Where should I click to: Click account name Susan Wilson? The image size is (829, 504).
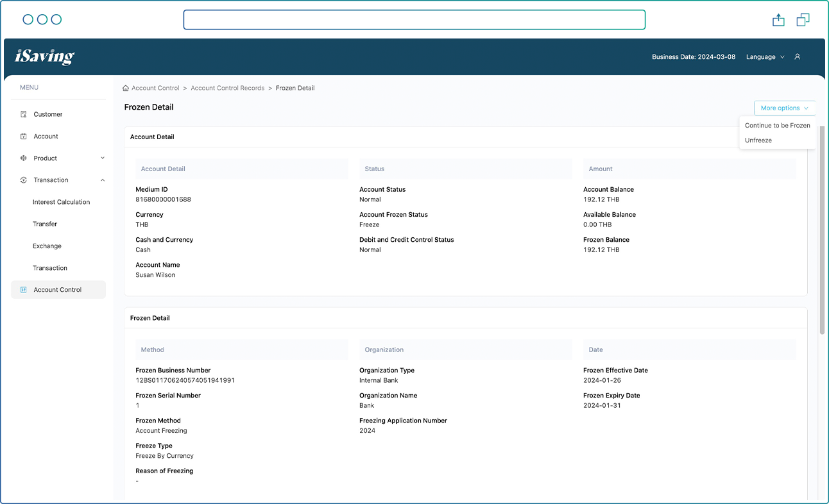point(155,275)
